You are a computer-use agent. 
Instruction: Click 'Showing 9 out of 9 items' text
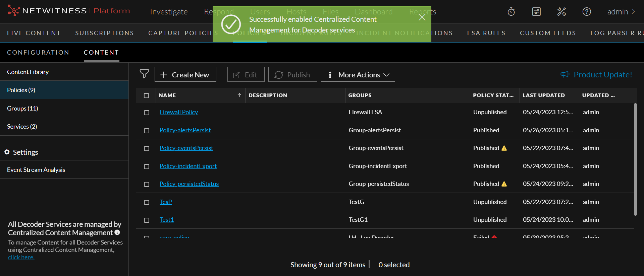328,265
